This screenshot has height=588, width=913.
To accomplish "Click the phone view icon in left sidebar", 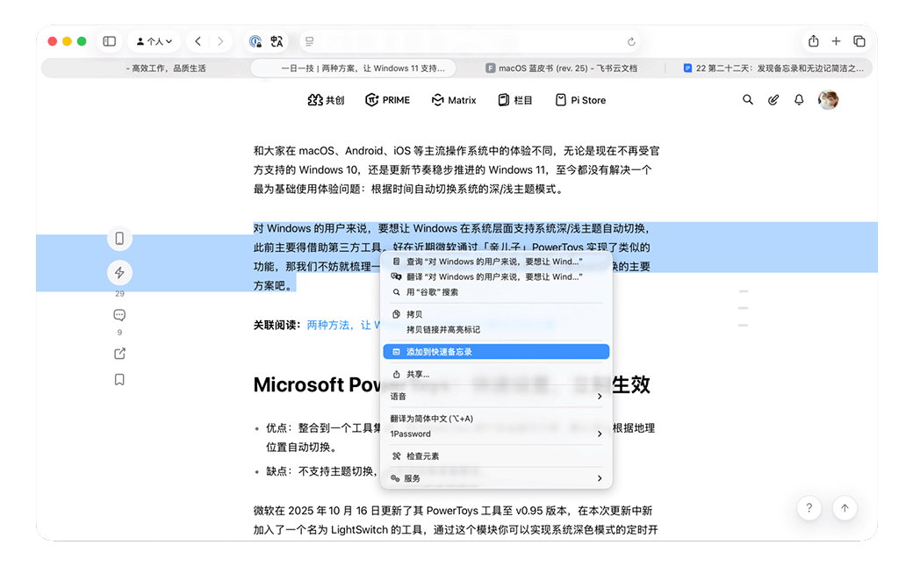I will [119, 239].
